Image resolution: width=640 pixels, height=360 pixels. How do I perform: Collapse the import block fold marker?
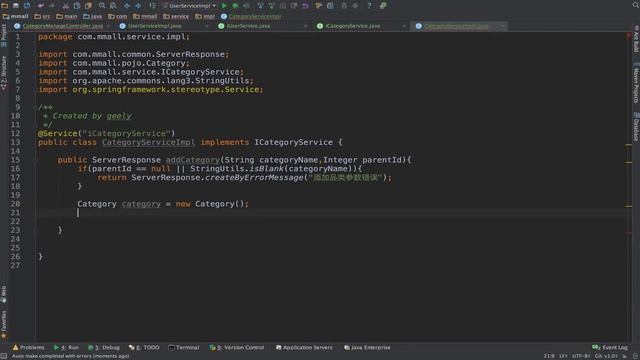35,54
